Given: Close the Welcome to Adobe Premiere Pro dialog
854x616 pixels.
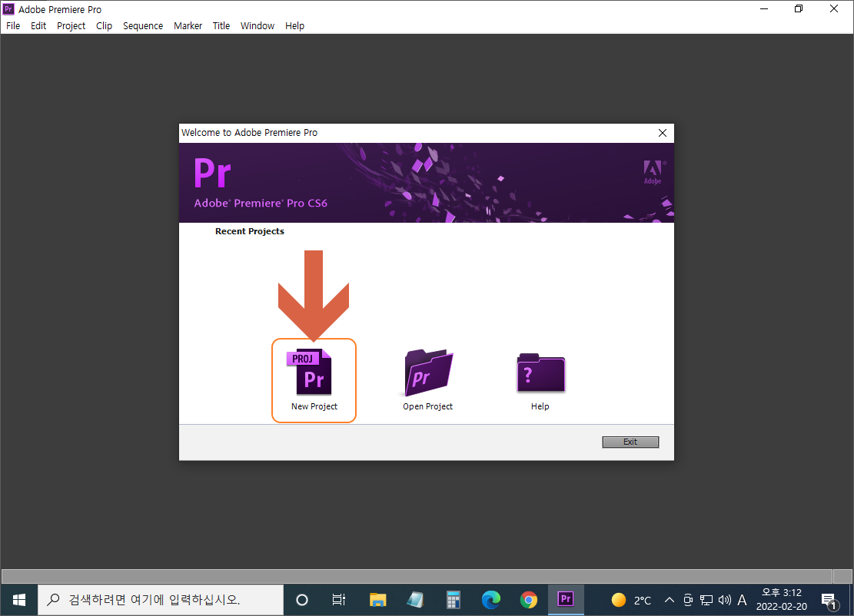Looking at the screenshot, I should click(x=663, y=133).
